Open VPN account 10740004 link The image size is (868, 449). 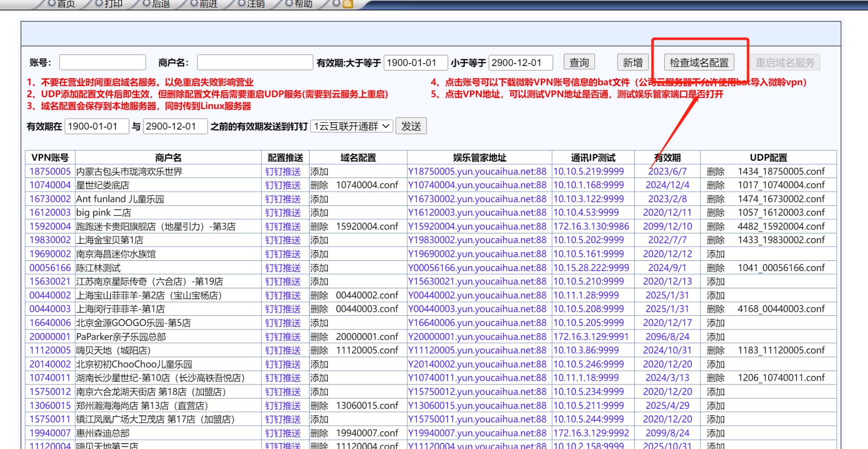tap(50, 185)
